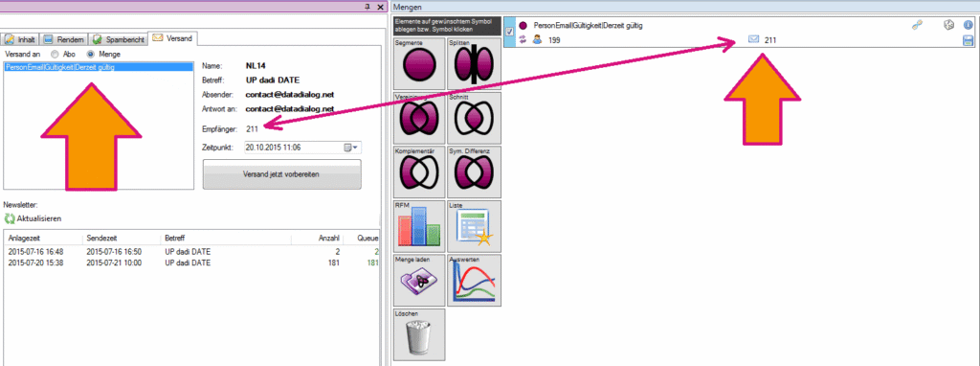Open the Zeitpunkt date picker dropdown
This screenshot has height=366, width=980.
coord(350,149)
